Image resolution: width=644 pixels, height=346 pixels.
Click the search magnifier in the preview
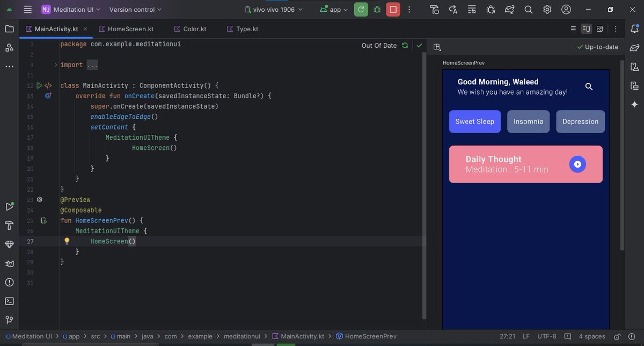pyautogui.click(x=589, y=86)
